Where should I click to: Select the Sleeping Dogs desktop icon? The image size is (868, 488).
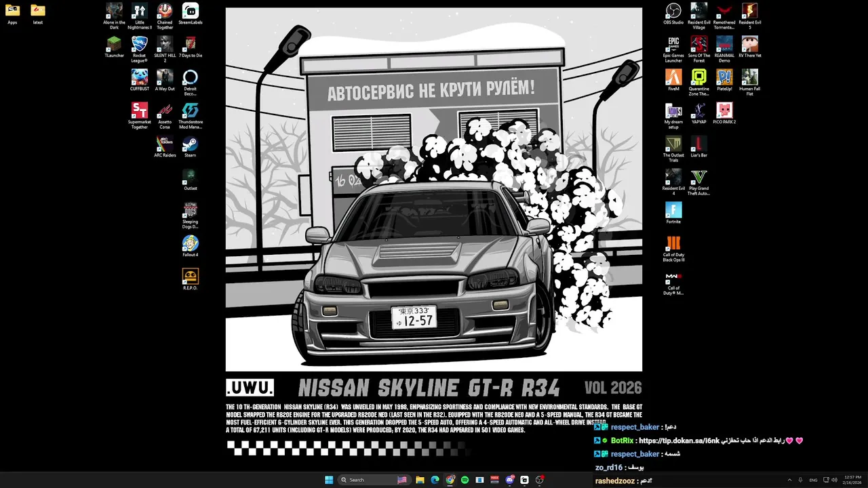point(191,216)
